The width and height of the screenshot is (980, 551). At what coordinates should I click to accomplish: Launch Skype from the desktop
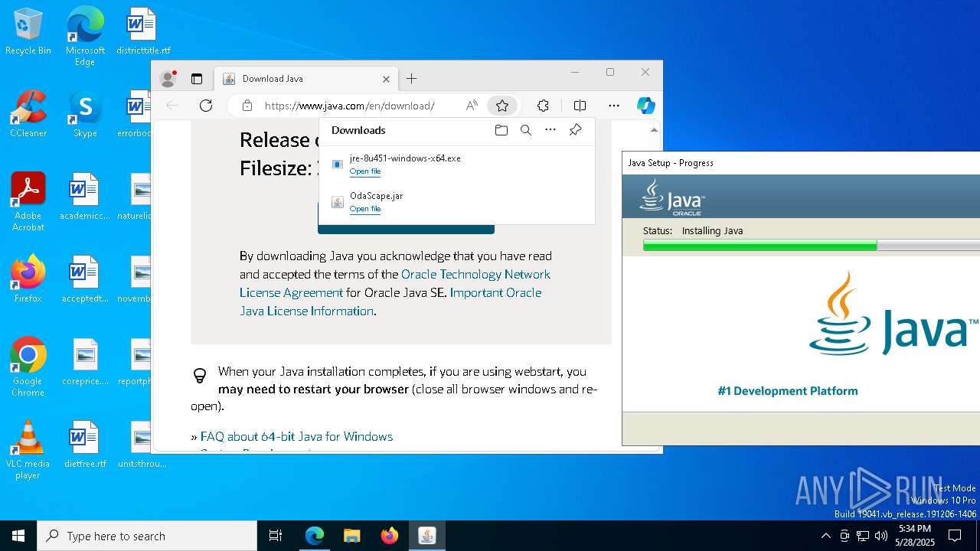[85, 114]
